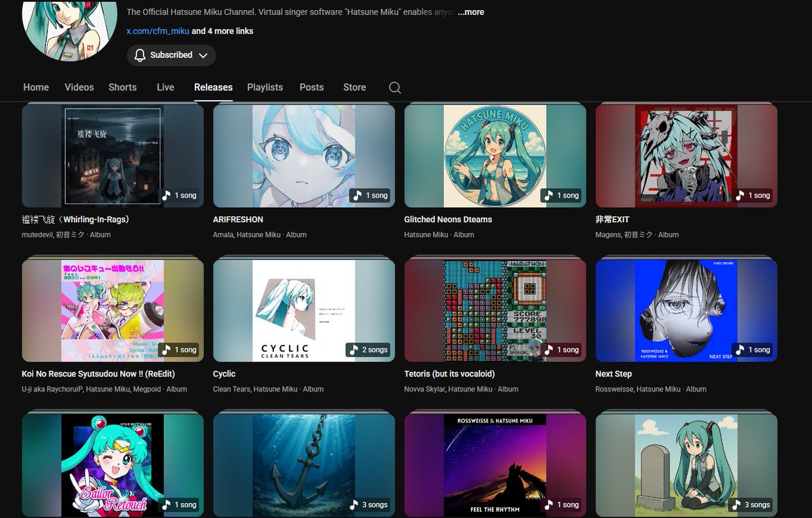Click 'U-ji aka RaychoruiP' artist line
Viewport: 812px width, 518px height.
[x=105, y=389]
